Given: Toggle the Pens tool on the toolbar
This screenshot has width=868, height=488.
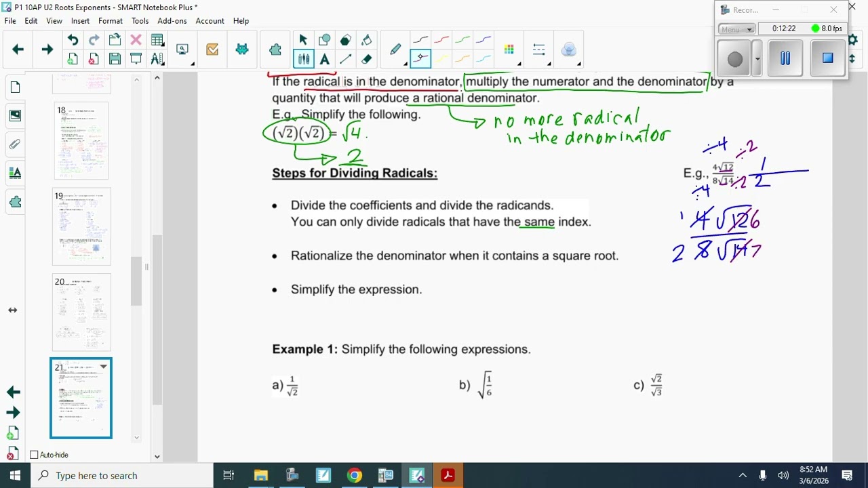Looking at the screenshot, I should point(303,59).
